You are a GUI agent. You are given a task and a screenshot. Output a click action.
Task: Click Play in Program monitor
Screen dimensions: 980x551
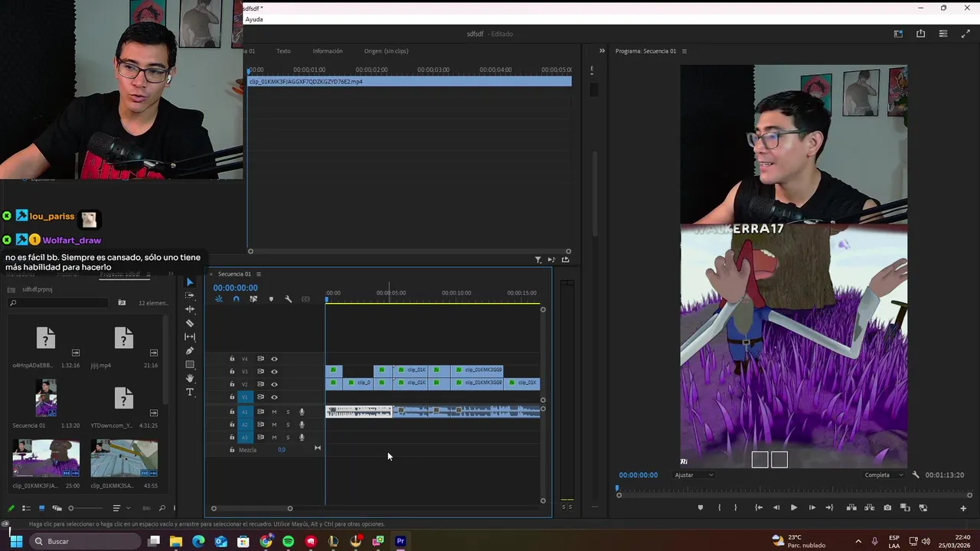pyautogui.click(x=793, y=507)
